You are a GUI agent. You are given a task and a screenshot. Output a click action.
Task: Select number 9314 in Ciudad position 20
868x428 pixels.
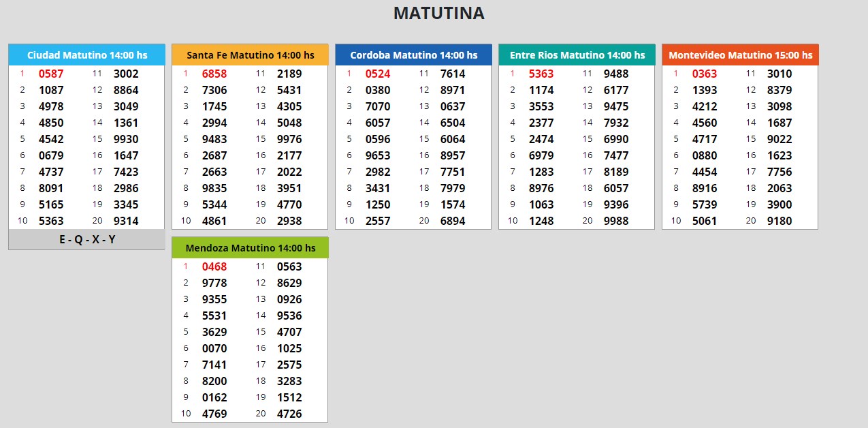126,221
